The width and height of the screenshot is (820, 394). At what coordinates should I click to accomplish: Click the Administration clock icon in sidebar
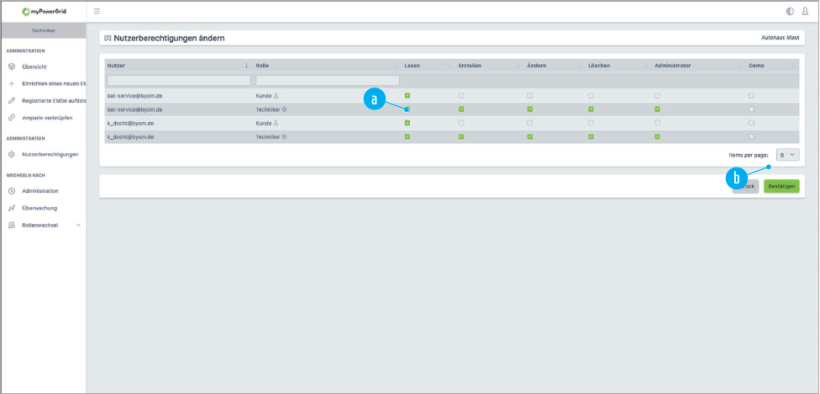pyautogui.click(x=12, y=191)
